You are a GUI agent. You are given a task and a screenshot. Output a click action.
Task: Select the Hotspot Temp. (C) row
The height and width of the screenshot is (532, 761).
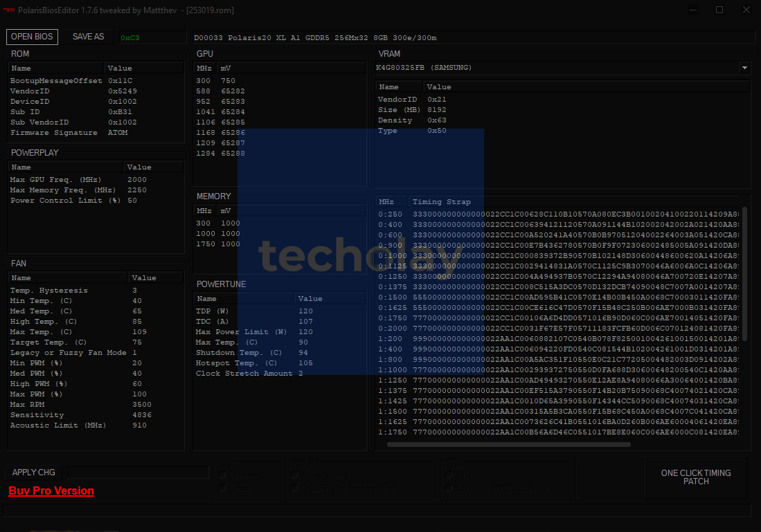(280, 363)
